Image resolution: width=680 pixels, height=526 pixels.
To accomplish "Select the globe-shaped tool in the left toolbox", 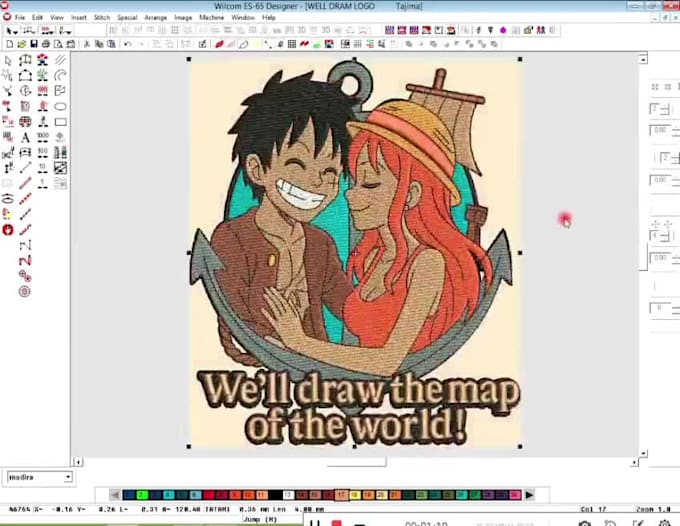I will [x=25, y=122].
